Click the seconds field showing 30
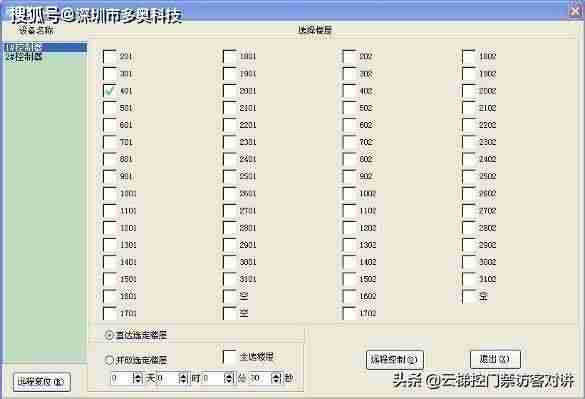This screenshot has height=399, width=585. [x=260, y=378]
